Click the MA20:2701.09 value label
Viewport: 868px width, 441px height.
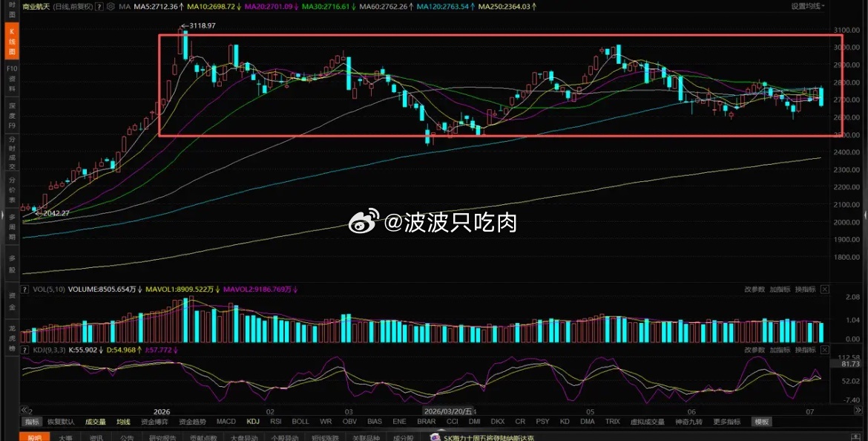pyautogui.click(x=272, y=7)
